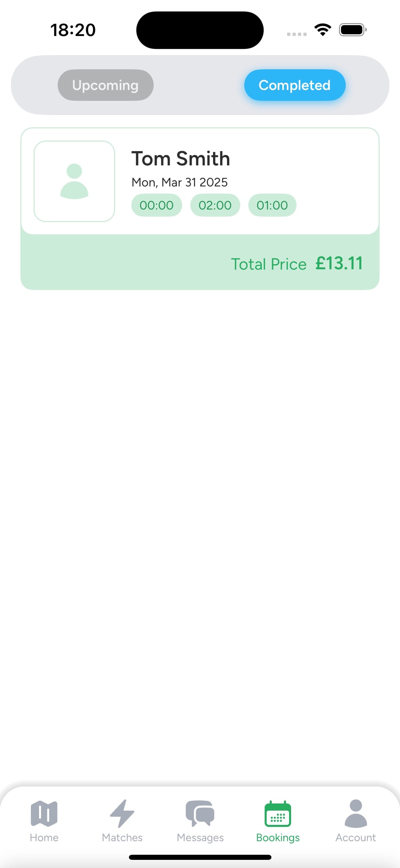Tap Tom Smith's profile avatar placeholder
The image size is (400, 868).
tap(74, 181)
